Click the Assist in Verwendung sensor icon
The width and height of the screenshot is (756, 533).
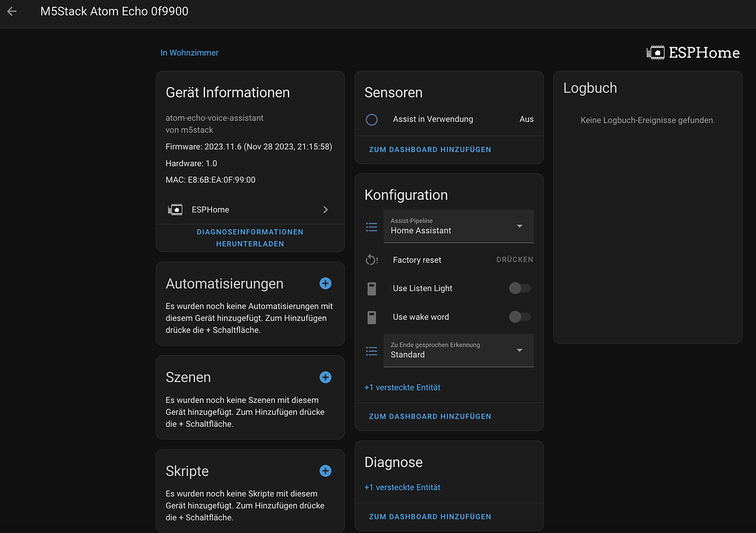tap(372, 120)
